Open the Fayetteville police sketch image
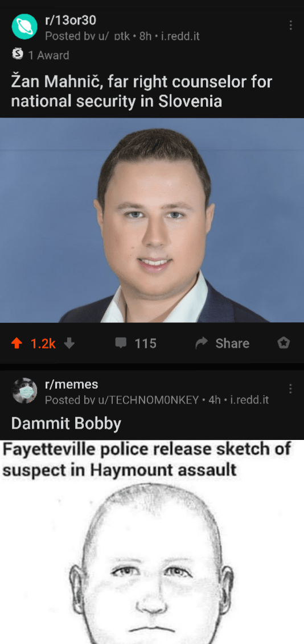This screenshot has height=644, width=304. click(152, 542)
